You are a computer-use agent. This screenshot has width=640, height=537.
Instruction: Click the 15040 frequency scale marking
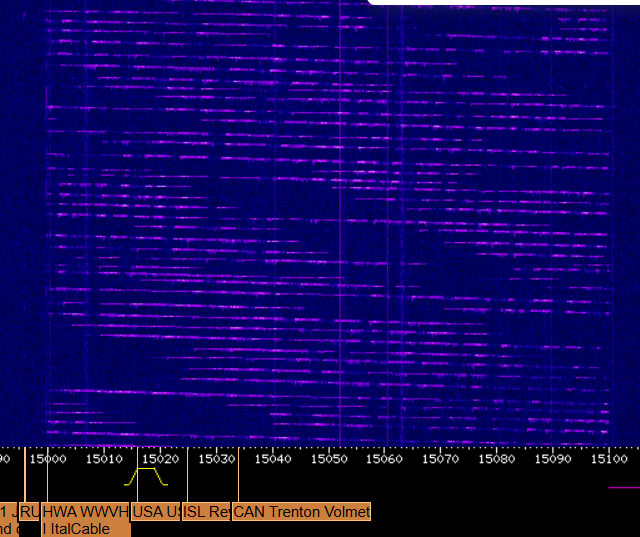tap(273, 459)
